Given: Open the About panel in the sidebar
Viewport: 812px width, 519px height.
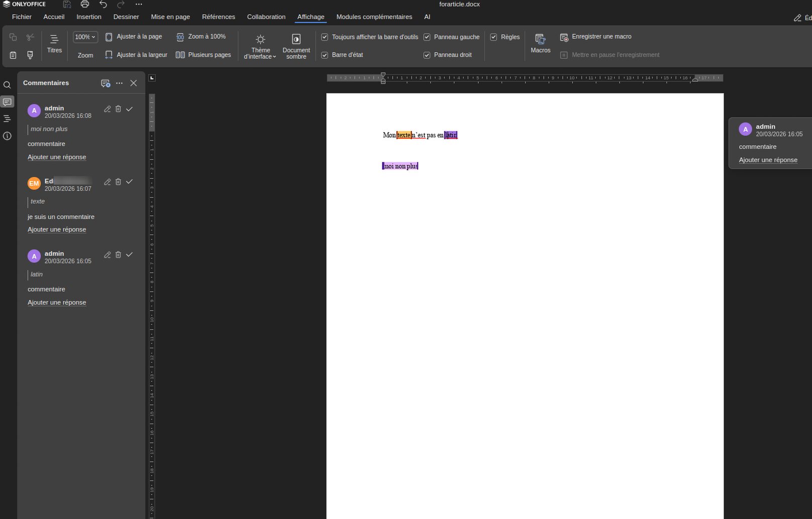Looking at the screenshot, I should (x=7, y=136).
